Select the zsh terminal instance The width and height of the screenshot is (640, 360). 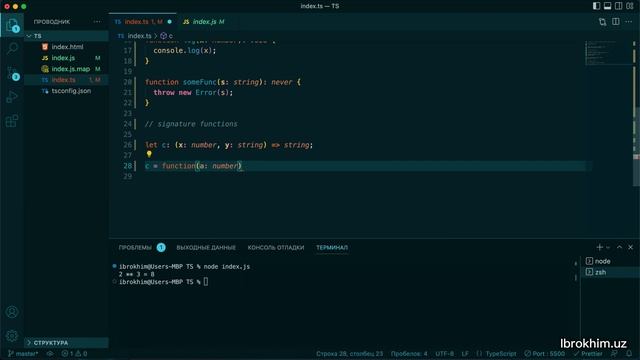(x=611, y=272)
